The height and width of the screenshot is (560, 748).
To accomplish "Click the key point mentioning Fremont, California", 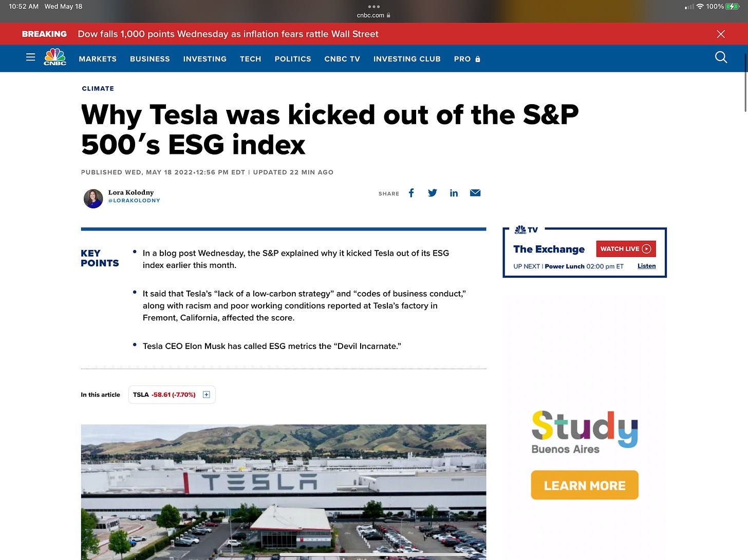I will pos(304,306).
